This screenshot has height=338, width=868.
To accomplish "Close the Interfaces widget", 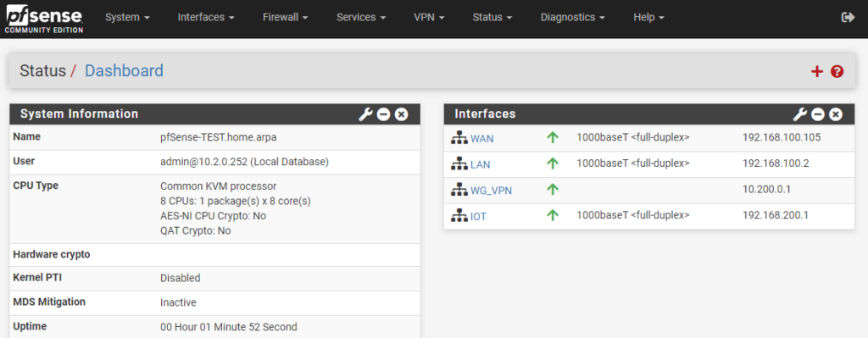I will tap(836, 114).
